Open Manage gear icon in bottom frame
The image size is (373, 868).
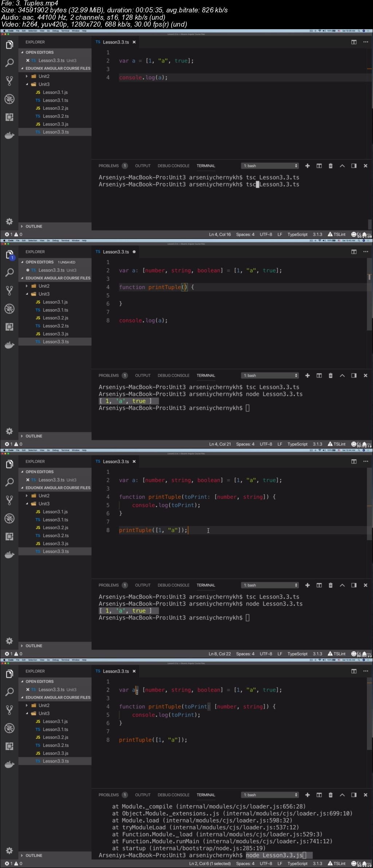point(9,850)
